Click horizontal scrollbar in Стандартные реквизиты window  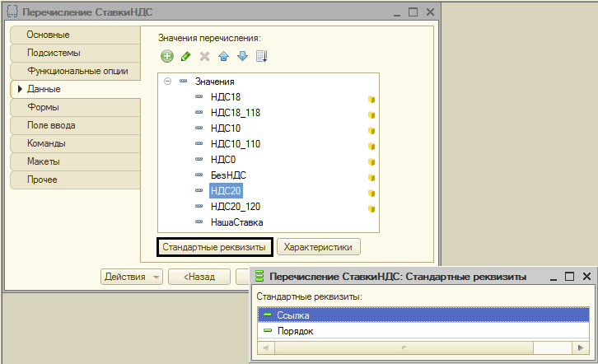(x=424, y=348)
